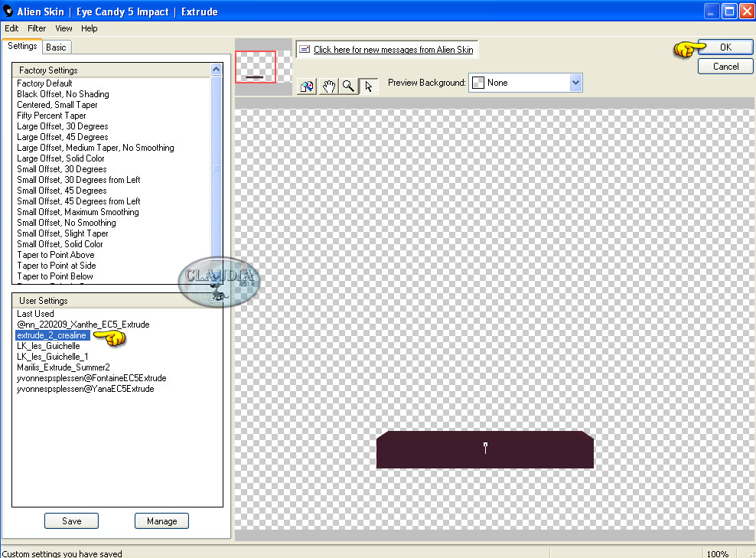Screen dimensions: 756x558
Task: Click the Manage settings button
Action: coord(161,520)
